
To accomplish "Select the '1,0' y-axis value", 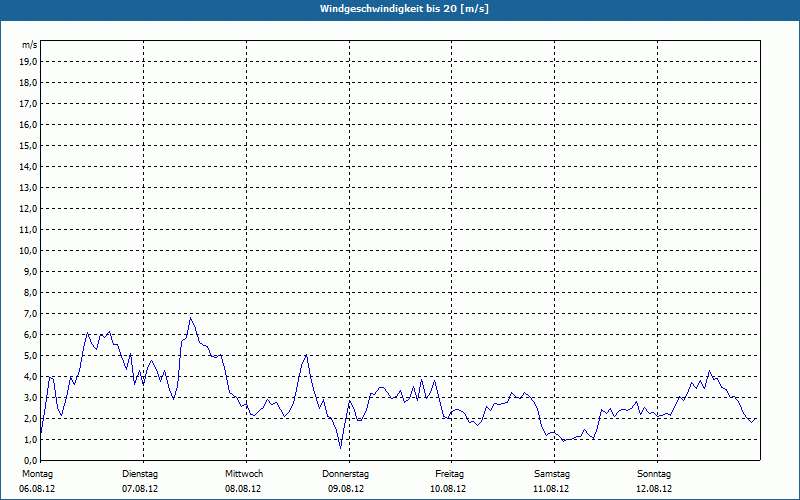I will 30,439.
